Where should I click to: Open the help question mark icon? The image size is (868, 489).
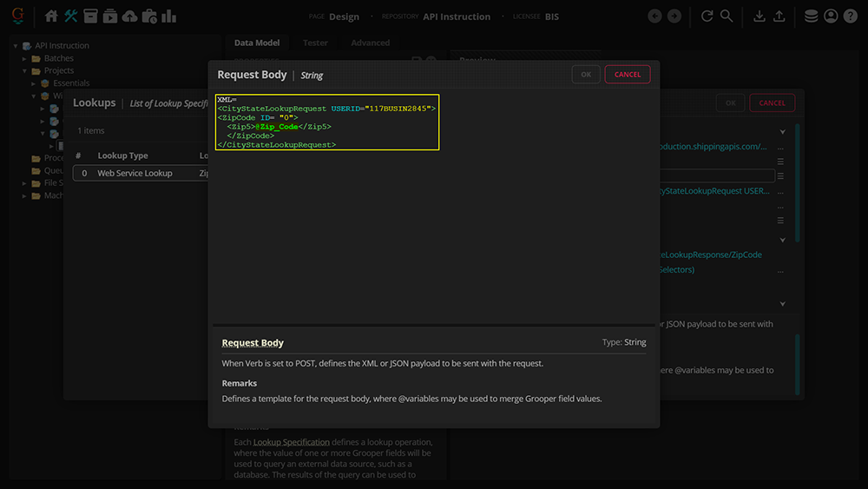[x=850, y=16]
